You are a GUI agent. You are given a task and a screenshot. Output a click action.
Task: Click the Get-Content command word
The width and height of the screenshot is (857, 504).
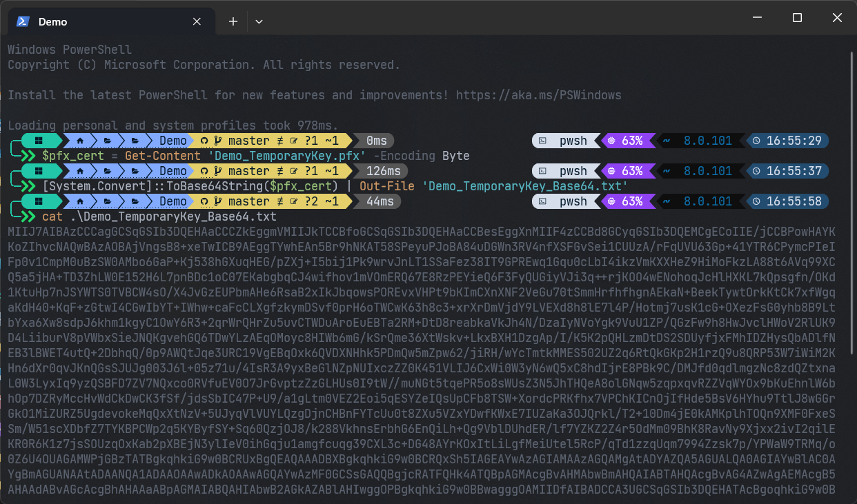coord(163,156)
